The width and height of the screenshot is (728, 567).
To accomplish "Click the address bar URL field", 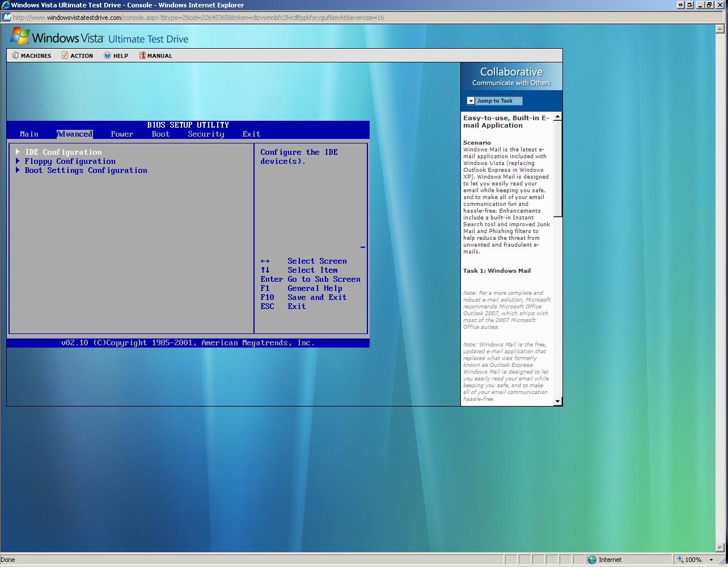I will 363,17.
